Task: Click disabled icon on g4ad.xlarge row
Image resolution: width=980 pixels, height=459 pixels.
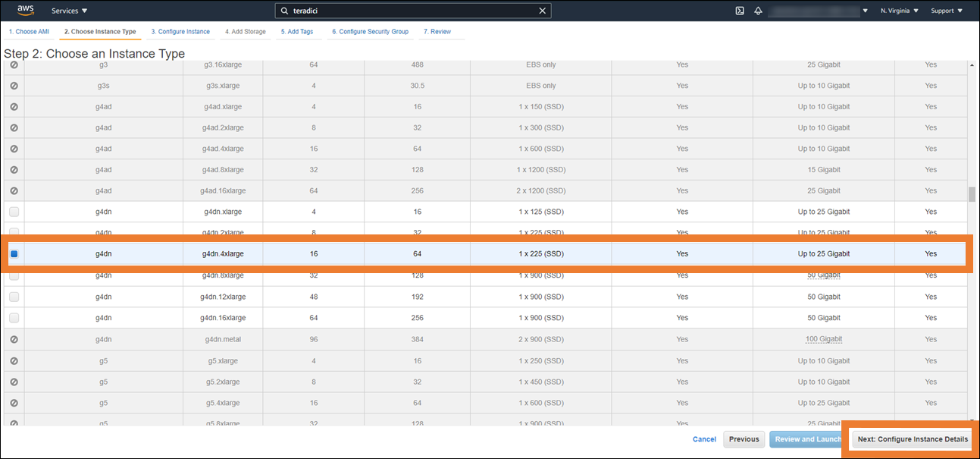Action: 14,107
